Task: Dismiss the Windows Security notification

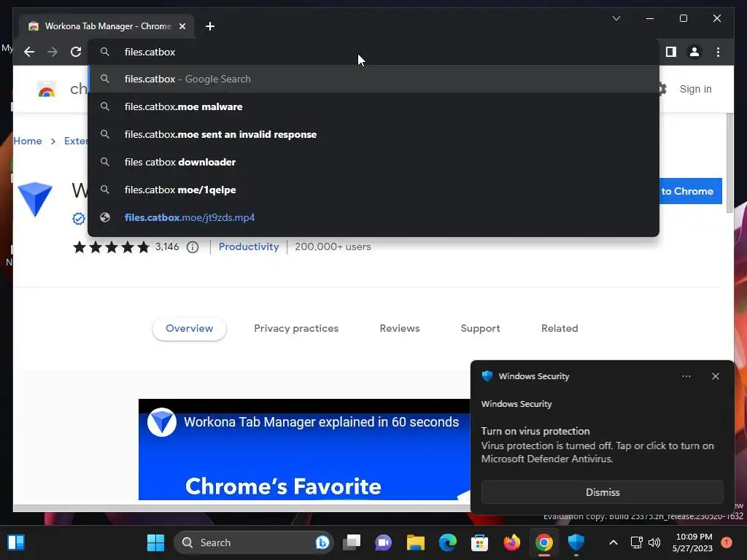Action: 602,492
